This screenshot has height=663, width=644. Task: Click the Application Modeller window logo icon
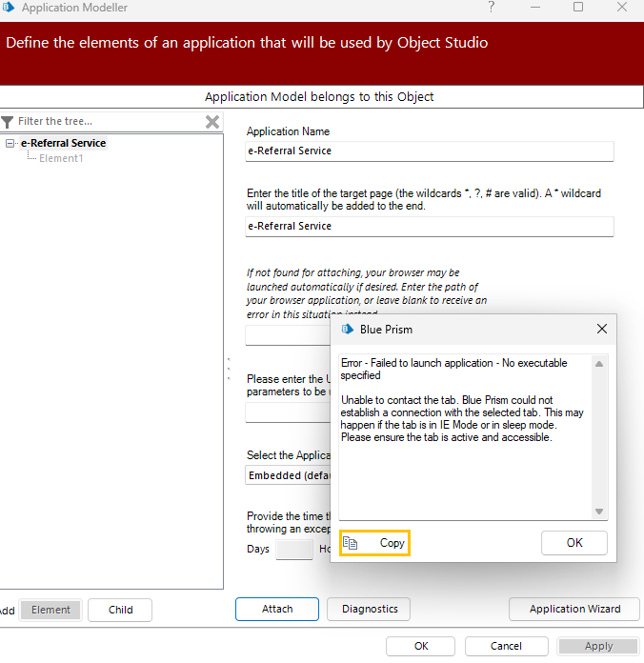point(9,8)
